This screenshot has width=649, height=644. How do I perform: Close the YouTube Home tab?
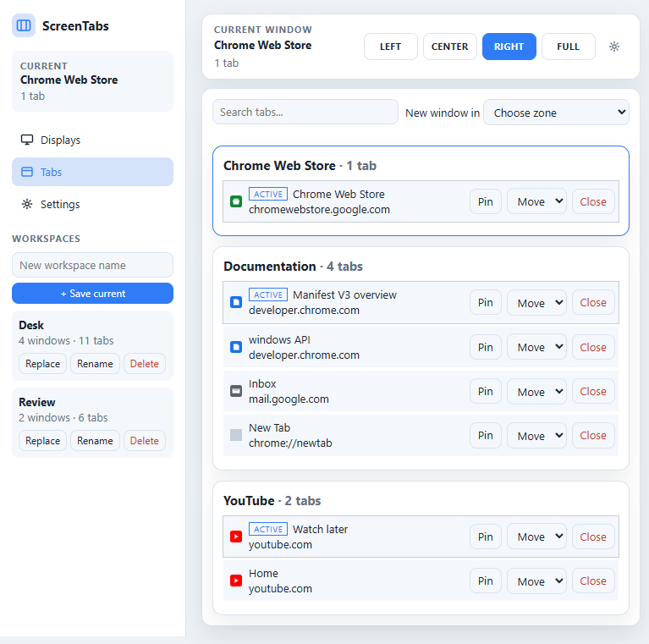click(x=593, y=581)
